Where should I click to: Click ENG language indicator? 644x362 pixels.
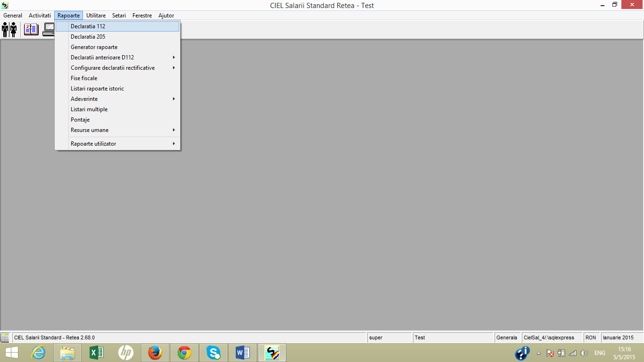coord(600,353)
